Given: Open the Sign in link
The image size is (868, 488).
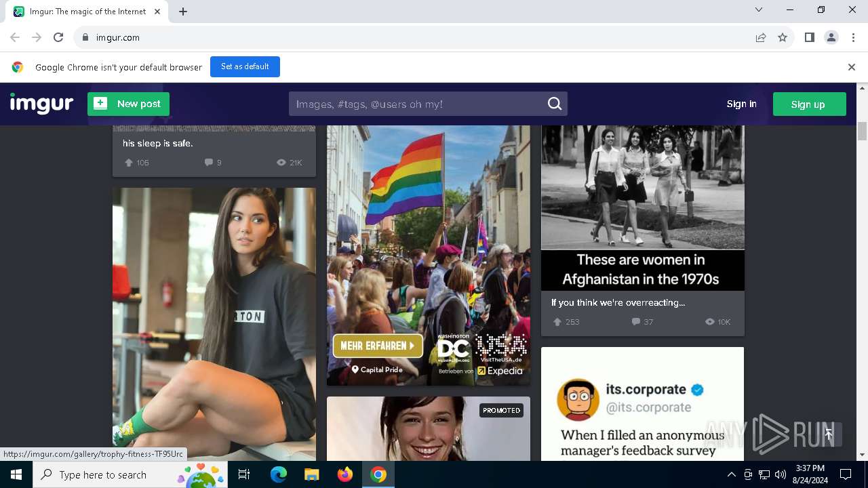Looking at the screenshot, I should [x=741, y=104].
